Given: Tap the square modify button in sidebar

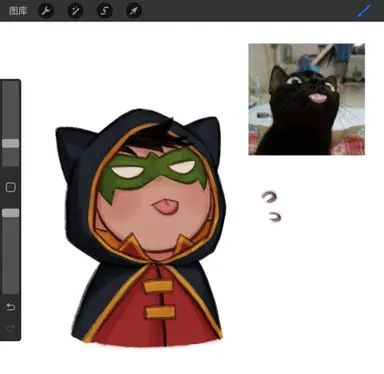Looking at the screenshot, I should [11, 187].
